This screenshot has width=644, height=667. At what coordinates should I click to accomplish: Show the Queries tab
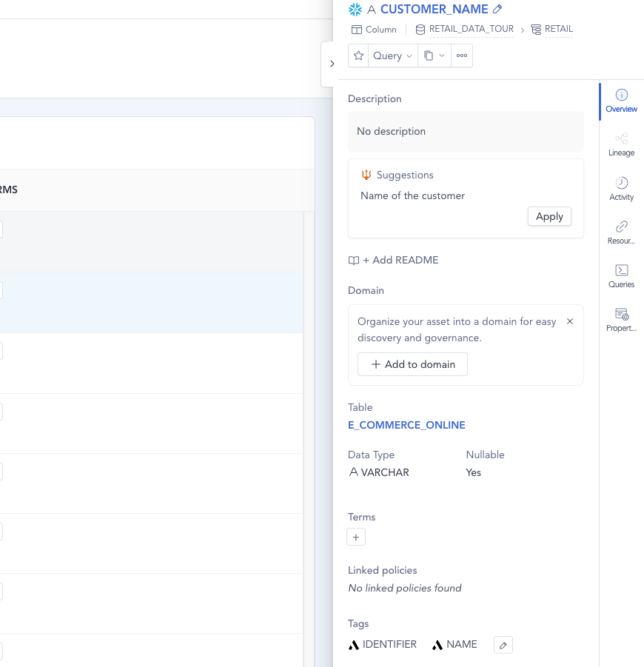click(621, 276)
